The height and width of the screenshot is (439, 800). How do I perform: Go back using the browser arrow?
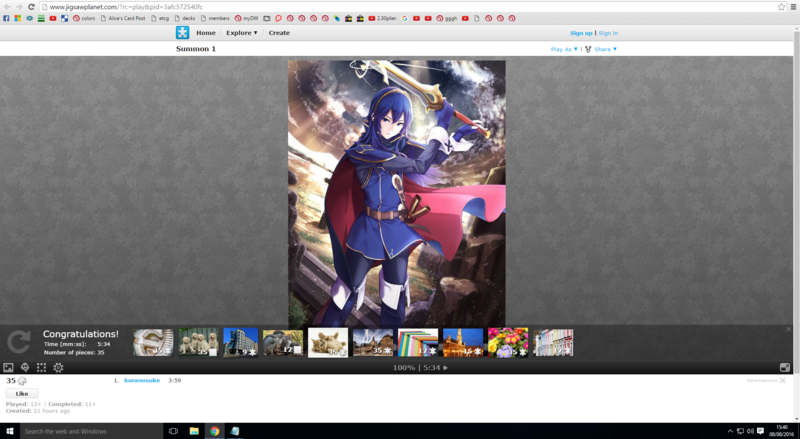tap(7, 7)
